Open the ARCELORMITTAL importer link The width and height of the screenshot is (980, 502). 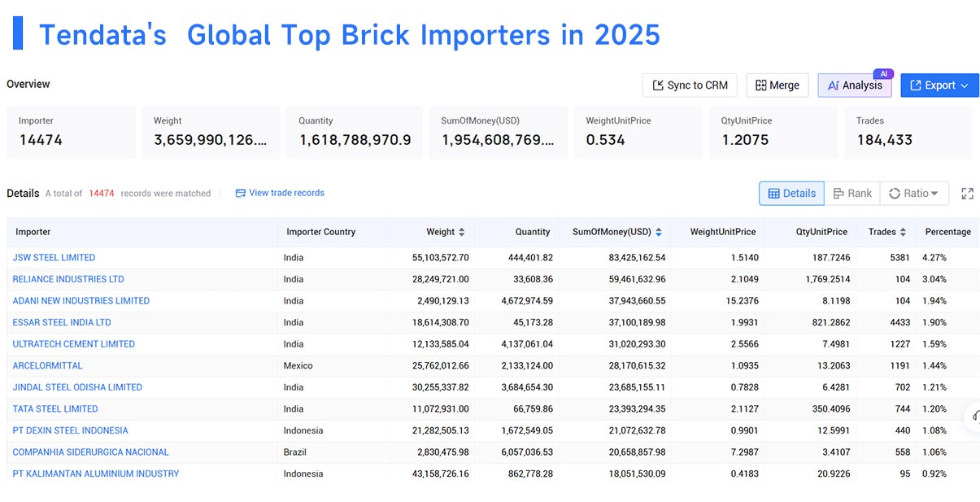click(x=48, y=365)
